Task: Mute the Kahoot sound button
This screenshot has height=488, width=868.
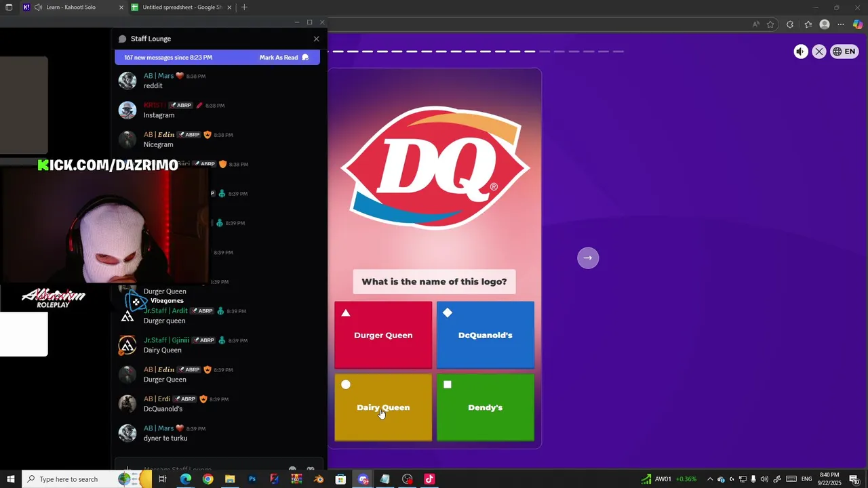Action: [x=801, y=52]
